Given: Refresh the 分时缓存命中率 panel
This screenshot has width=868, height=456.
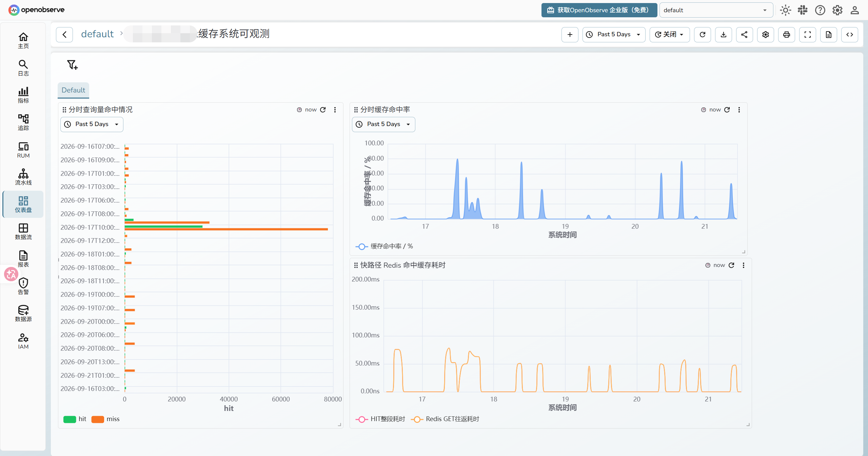Looking at the screenshot, I should (727, 110).
